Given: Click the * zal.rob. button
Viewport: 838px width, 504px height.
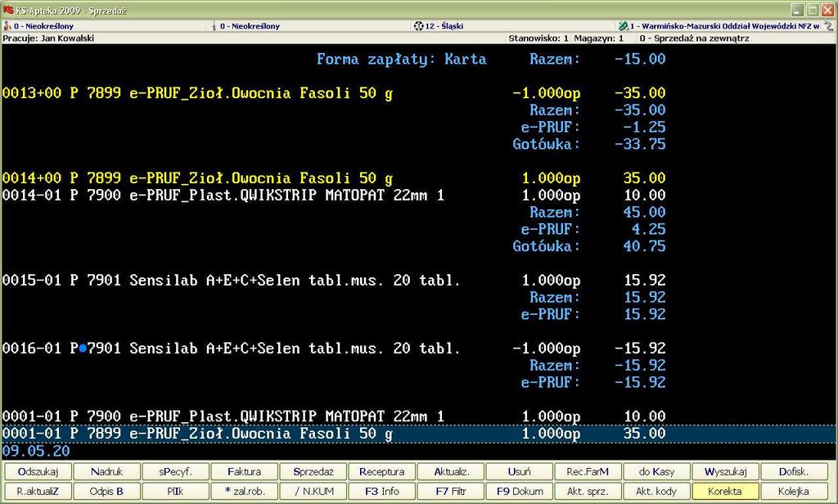Looking at the screenshot, I should [244, 491].
